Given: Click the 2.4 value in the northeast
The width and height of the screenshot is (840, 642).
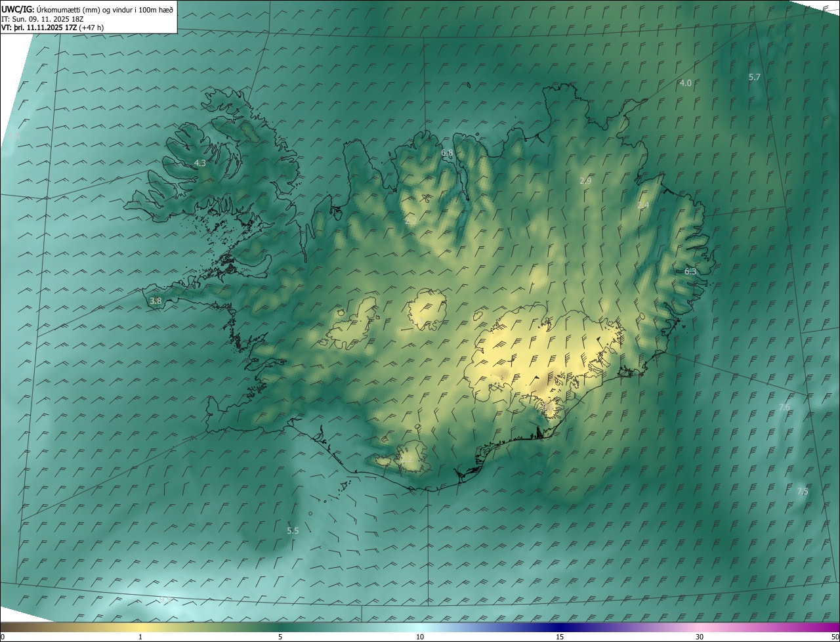Looking at the screenshot, I should click(643, 205).
